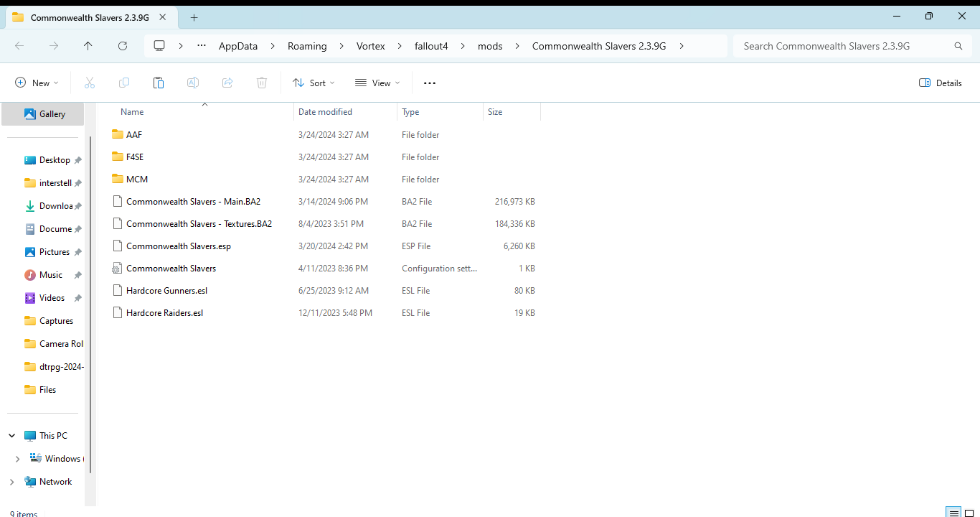
Task: Click the Cut scissors icon
Action: (90, 83)
